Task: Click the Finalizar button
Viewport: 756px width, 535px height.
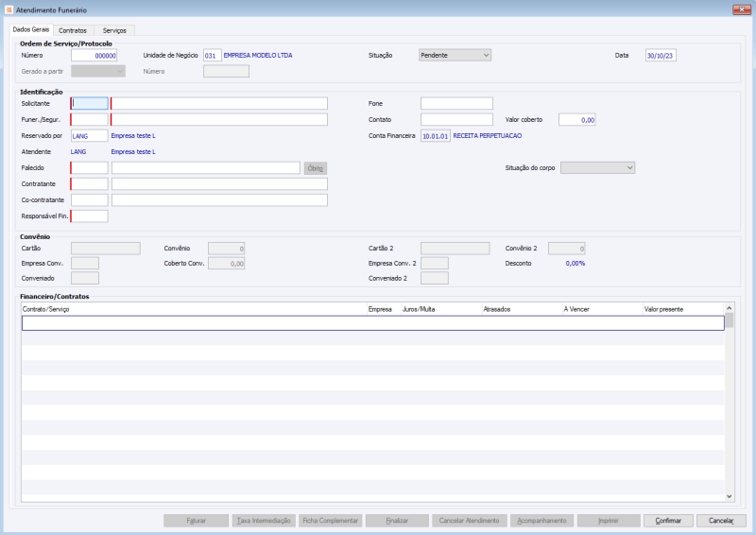Action: (x=397, y=521)
